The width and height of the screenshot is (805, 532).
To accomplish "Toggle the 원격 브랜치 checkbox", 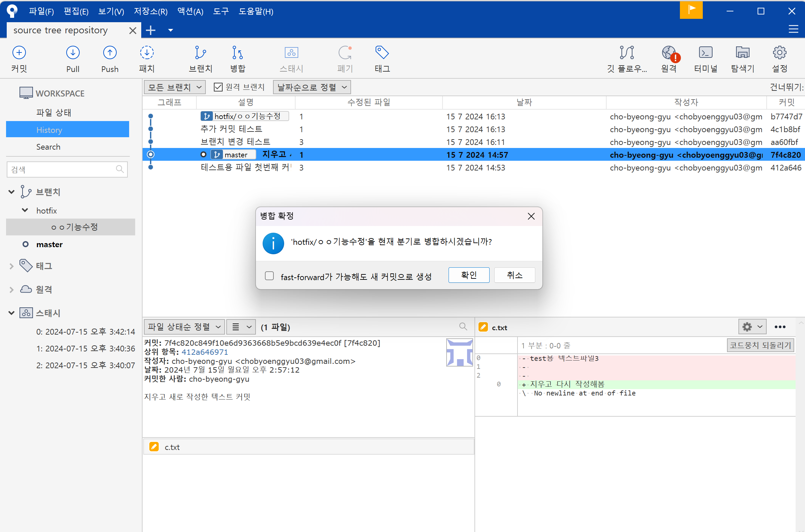I will [x=218, y=87].
